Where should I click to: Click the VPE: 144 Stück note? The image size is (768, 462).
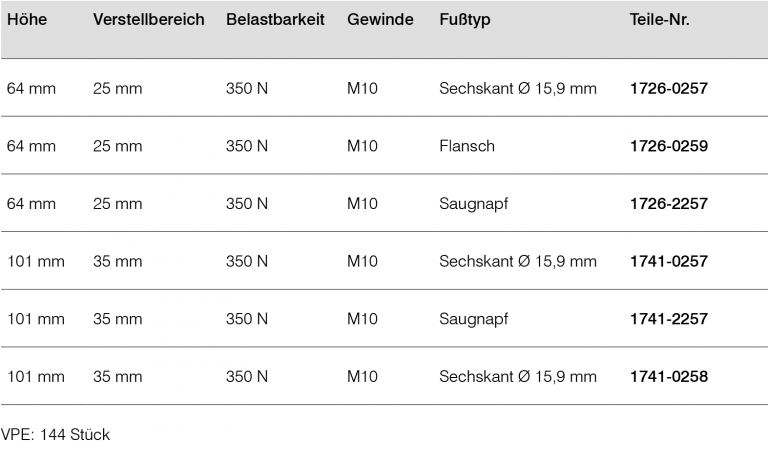click(55, 435)
